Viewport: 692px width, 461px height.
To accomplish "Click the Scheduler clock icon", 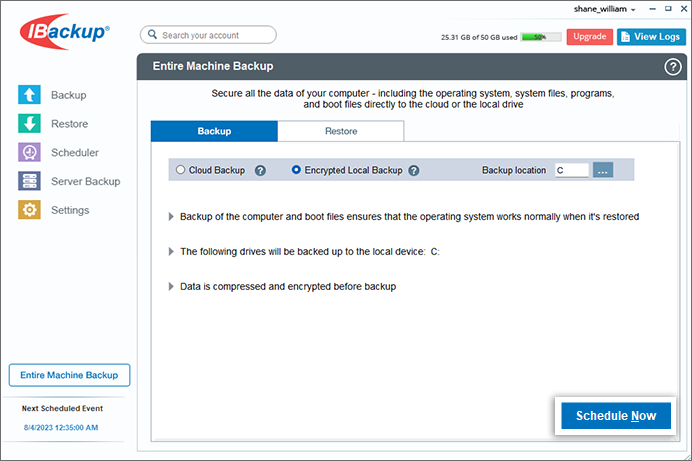I will click(29, 152).
